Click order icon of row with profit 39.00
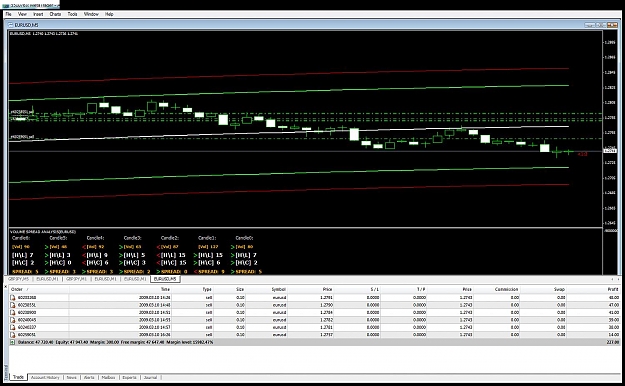The image size is (625, 386). pyautogui.click(x=13, y=320)
